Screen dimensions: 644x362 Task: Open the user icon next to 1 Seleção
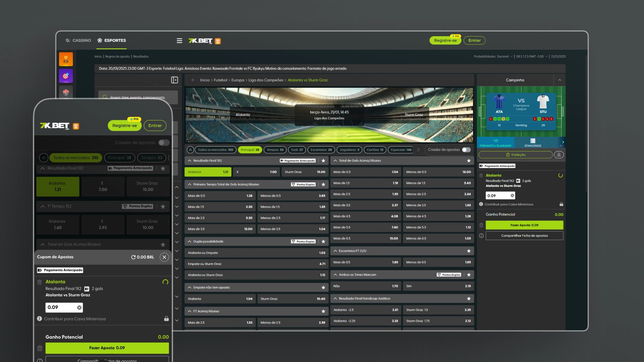559,155
